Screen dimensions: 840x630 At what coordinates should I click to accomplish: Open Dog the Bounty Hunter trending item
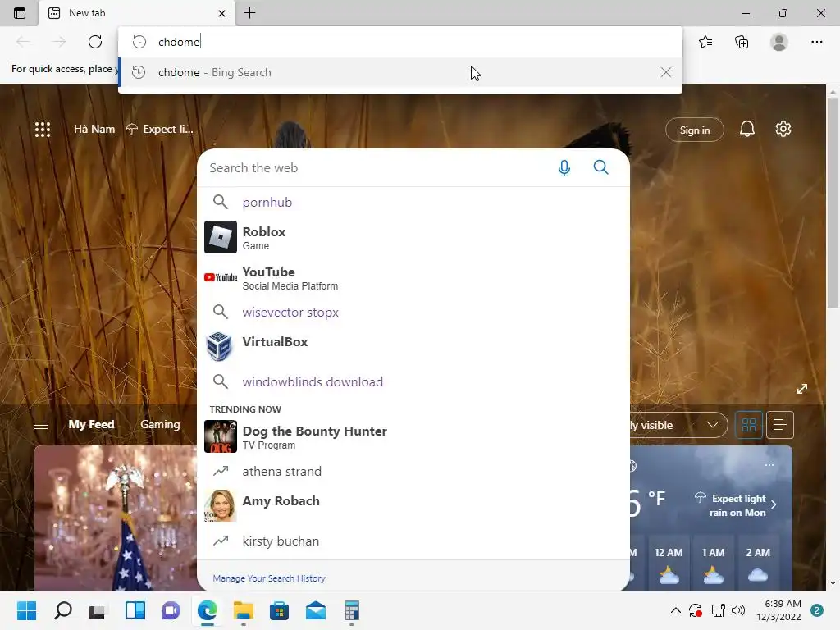pos(413,436)
